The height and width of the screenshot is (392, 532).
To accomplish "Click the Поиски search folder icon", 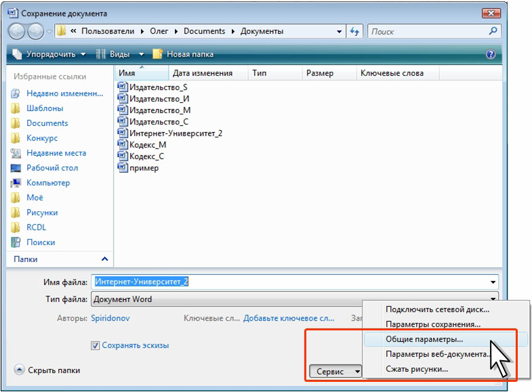I will coord(16,242).
